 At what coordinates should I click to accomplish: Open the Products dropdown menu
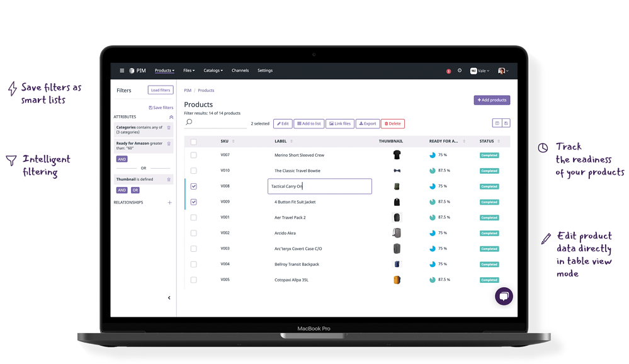click(x=164, y=71)
